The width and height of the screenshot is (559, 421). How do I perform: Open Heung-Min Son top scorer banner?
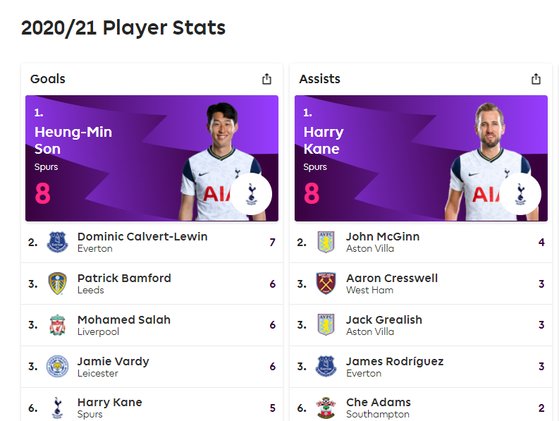click(x=152, y=158)
